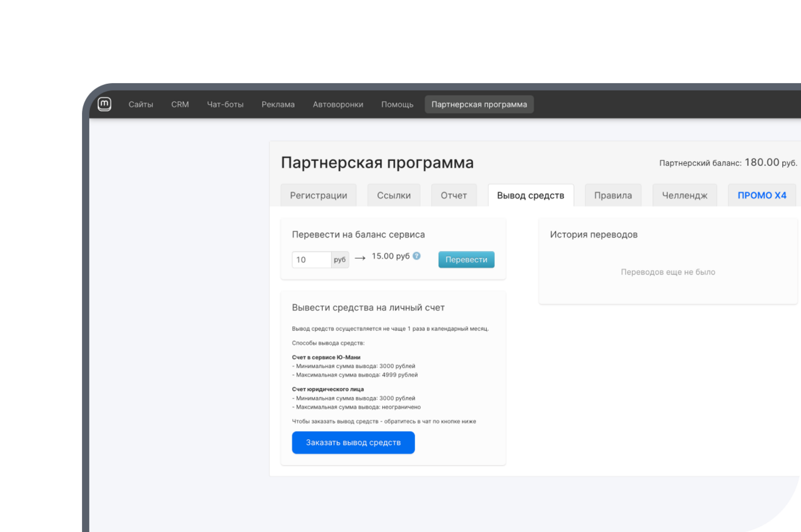Viewport: 801px width, 532px height.
Task: Click the Переводов еще не было text
Action: [668, 272]
